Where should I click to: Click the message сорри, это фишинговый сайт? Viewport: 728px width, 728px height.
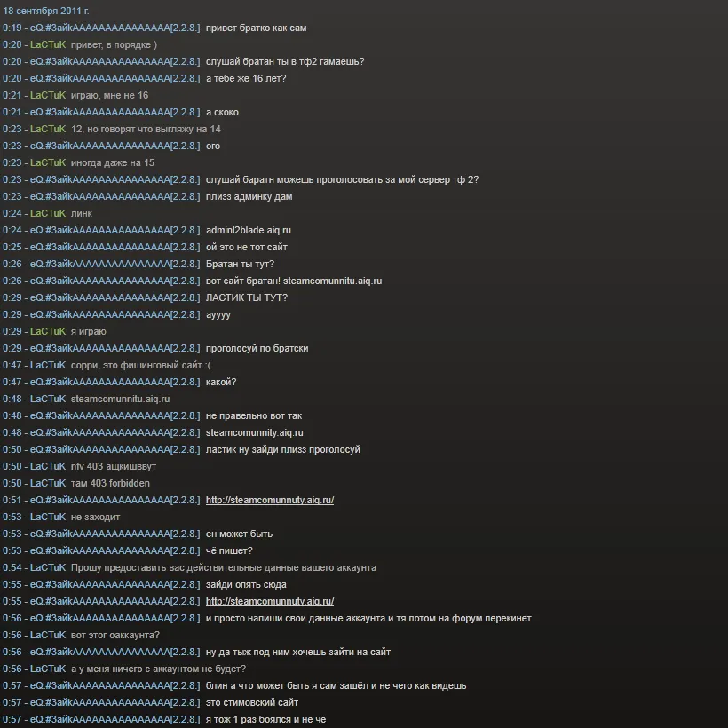(x=140, y=366)
